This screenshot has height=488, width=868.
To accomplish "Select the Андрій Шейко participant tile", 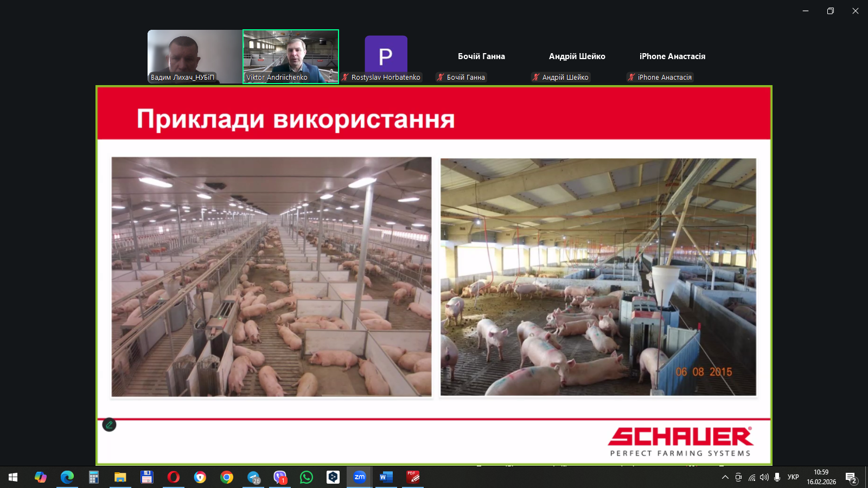I will pos(577,56).
